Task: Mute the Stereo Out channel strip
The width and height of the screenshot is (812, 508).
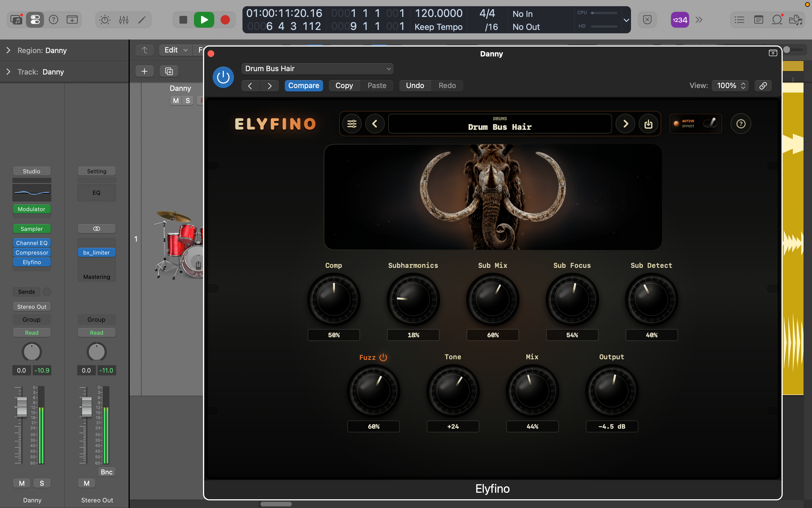Action: pyautogui.click(x=87, y=483)
